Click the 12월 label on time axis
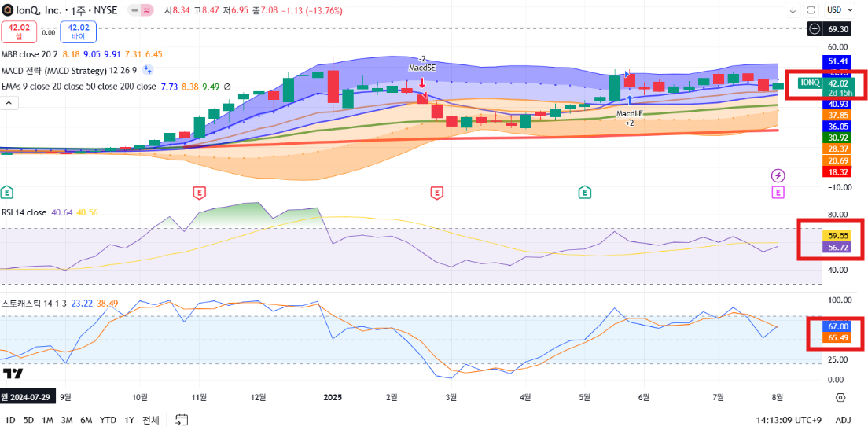This screenshot has width=868, height=427. 259,397
